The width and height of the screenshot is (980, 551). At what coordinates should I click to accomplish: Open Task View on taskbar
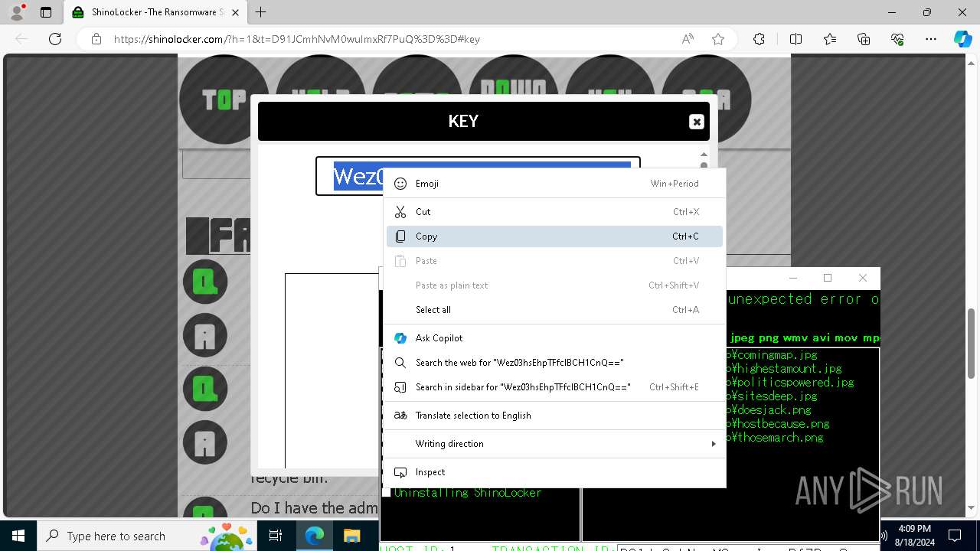pyautogui.click(x=277, y=536)
